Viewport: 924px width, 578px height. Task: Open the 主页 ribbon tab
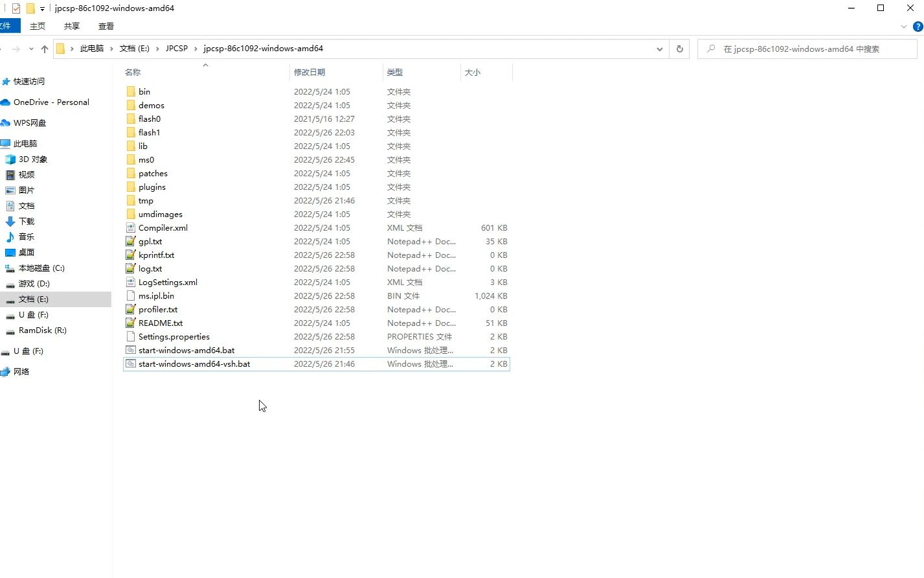coord(38,26)
